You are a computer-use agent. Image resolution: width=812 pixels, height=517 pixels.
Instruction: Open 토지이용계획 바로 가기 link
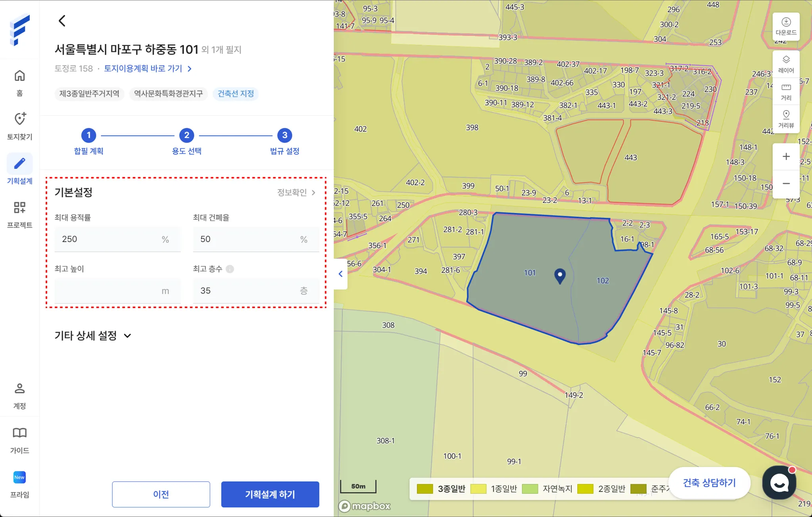[x=147, y=69]
